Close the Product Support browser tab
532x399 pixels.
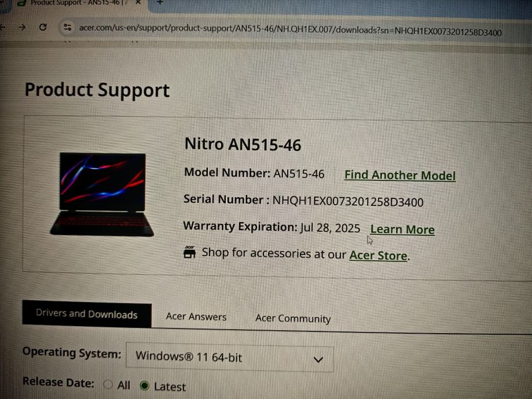[x=138, y=2]
